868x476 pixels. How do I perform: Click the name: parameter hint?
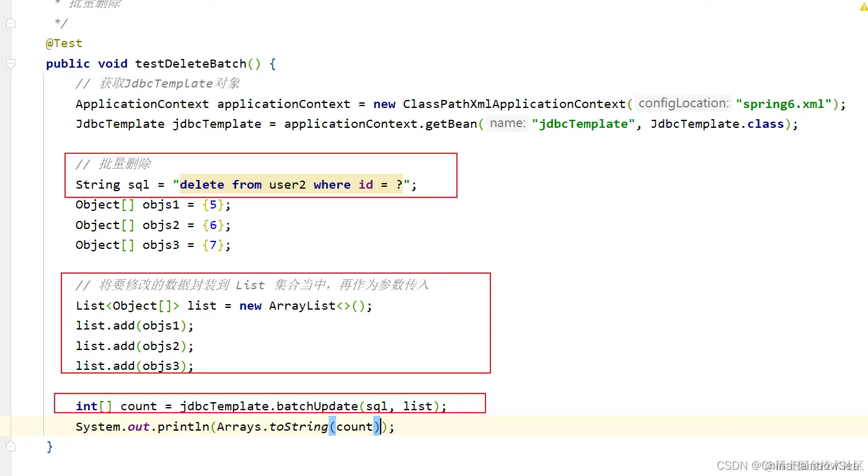tap(507, 123)
